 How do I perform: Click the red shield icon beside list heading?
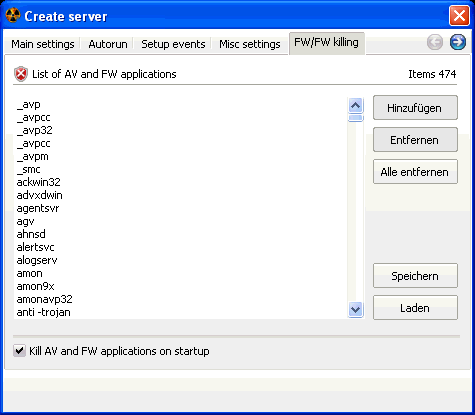21,74
